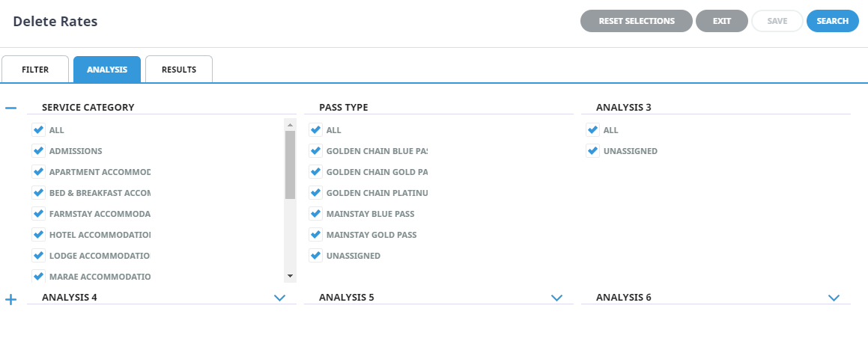Uncheck UNASSIGNED under Analysis 3
This screenshot has width=868, height=356.
[593, 151]
